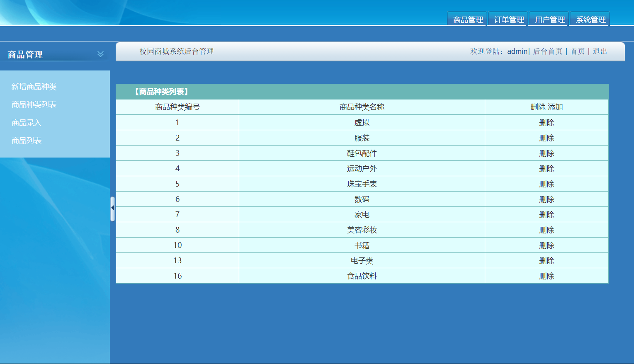The width and height of the screenshot is (634, 364).
Task: Delete the 家电 category row
Action: (x=547, y=215)
